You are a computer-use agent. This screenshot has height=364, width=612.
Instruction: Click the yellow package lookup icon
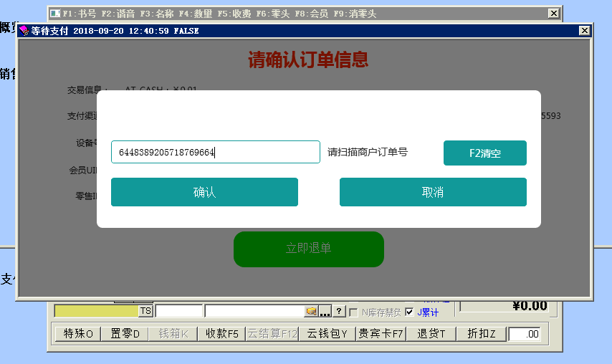click(311, 311)
